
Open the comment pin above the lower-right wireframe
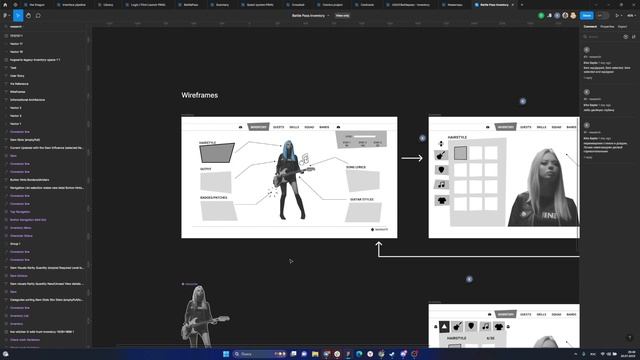[469, 279]
